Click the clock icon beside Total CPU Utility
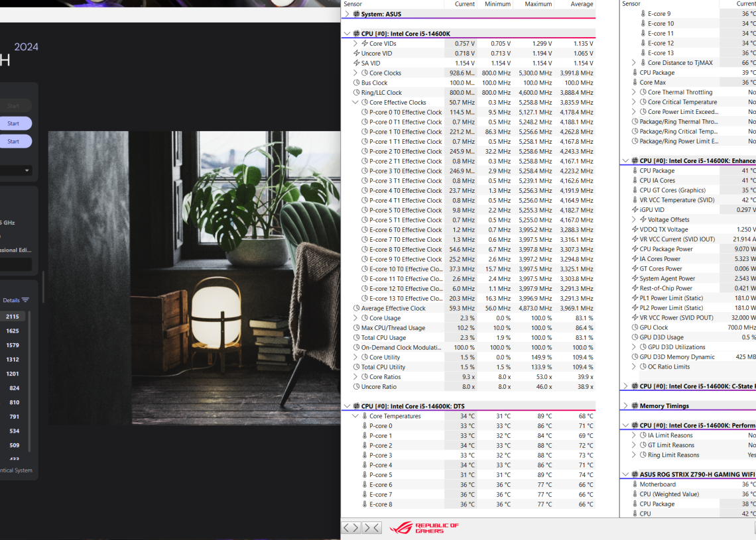 click(356, 367)
